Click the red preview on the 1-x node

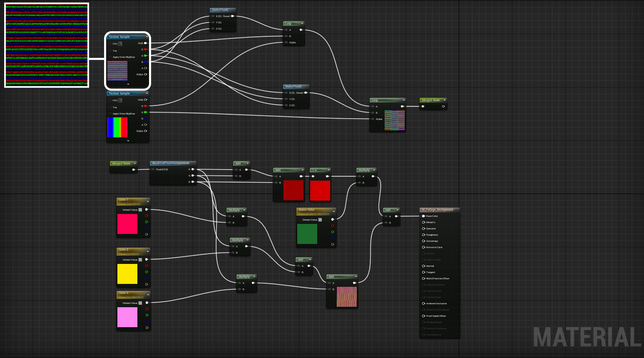point(320,191)
